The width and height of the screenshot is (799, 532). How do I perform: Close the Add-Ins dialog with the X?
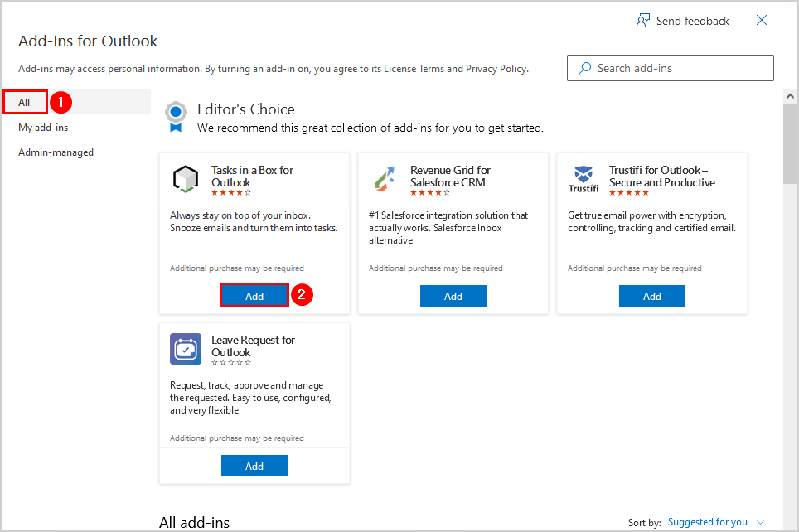[x=762, y=21]
